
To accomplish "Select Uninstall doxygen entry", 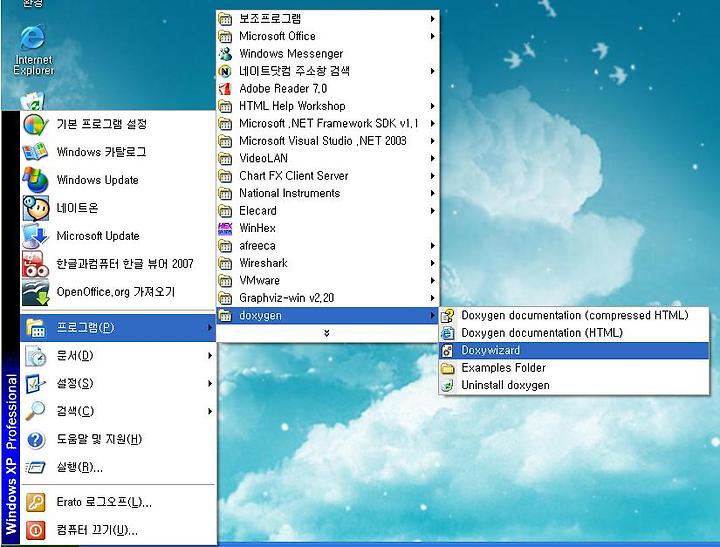I will pos(574,385).
